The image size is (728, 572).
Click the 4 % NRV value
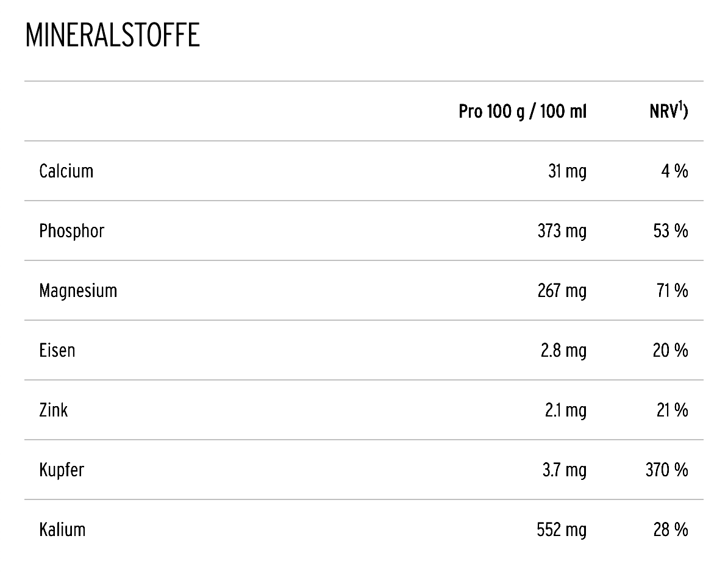[x=674, y=172]
